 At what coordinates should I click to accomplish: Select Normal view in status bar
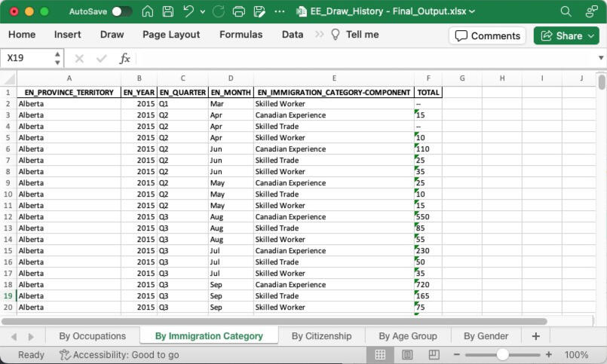tap(381, 354)
